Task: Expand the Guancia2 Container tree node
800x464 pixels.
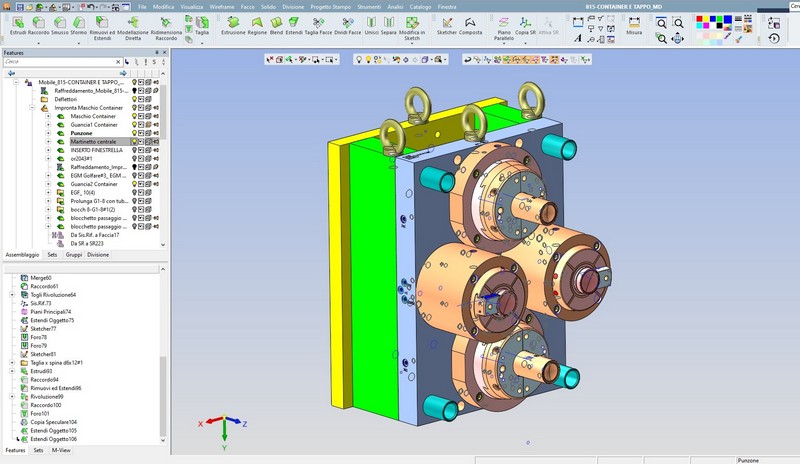Action: pos(47,184)
